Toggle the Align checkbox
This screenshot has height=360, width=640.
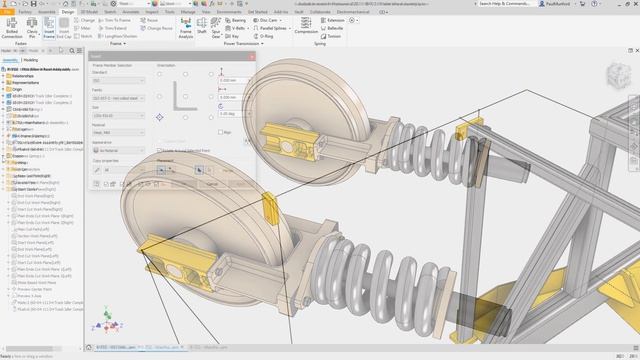(220, 132)
